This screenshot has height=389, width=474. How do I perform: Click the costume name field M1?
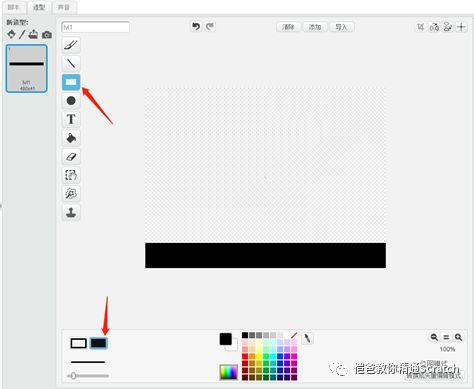[x=95, y=27]
